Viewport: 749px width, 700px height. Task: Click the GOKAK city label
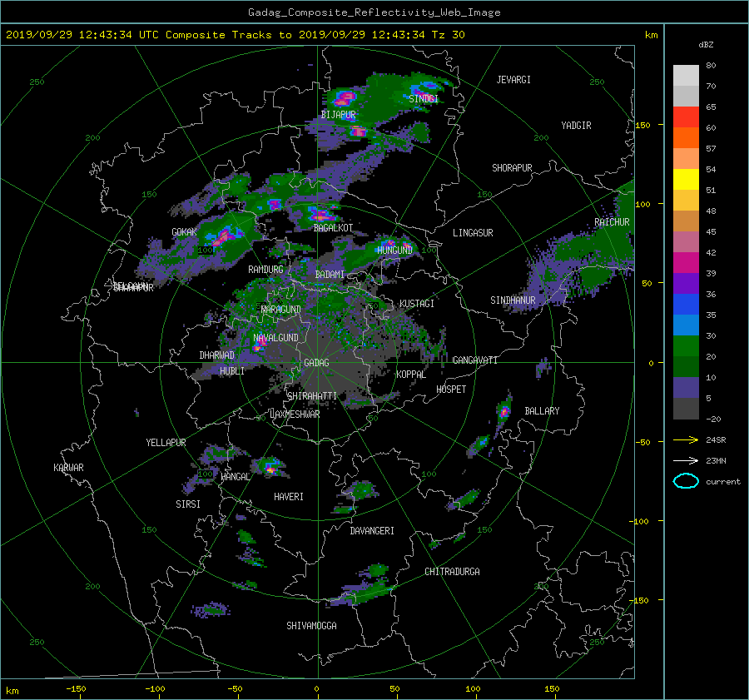click(184, 231)
